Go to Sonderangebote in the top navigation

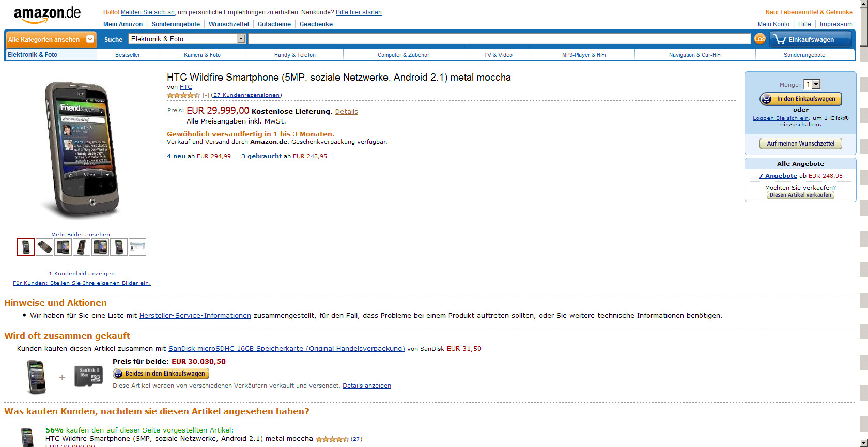(x=176, y=24)
